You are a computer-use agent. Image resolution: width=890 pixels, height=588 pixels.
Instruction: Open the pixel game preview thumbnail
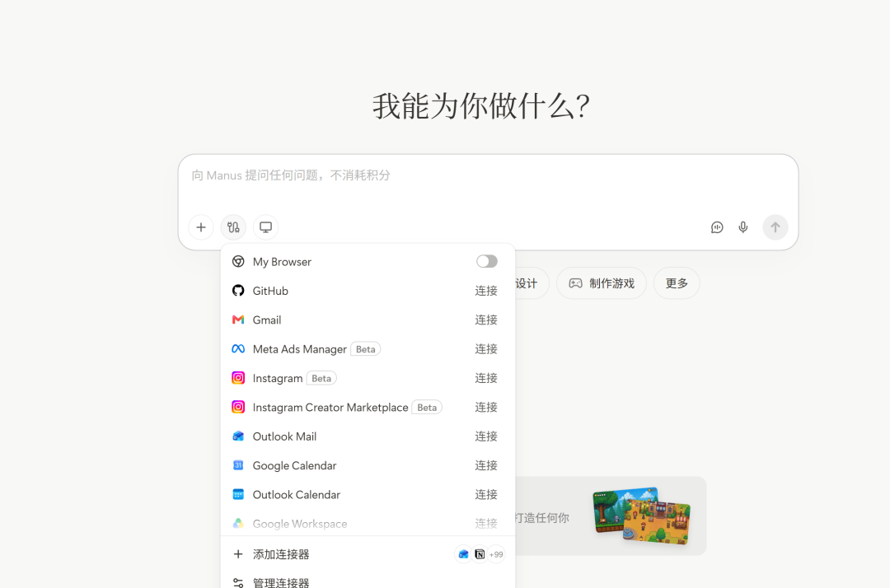click(x=642, y=516)
